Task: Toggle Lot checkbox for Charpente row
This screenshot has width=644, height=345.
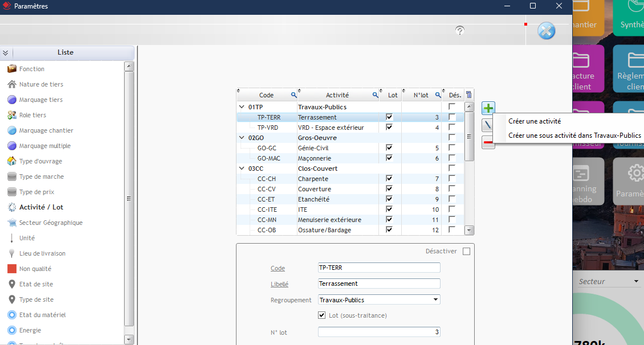Action: (390, 179)
